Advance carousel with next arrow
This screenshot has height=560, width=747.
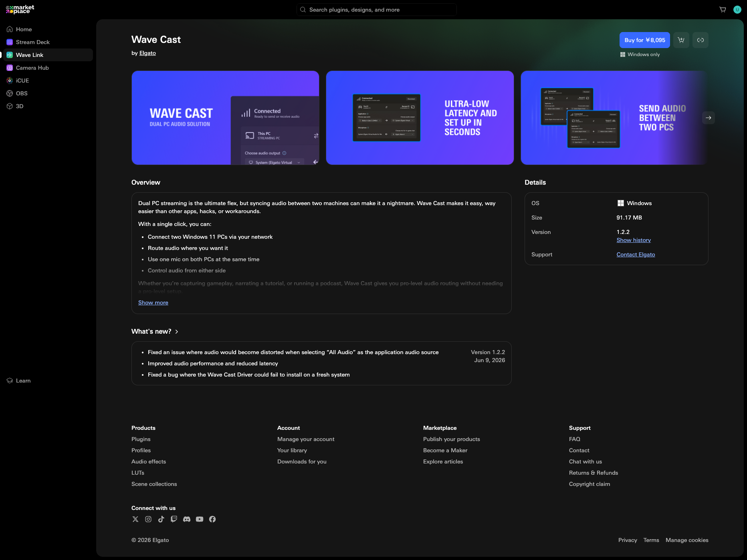(709, 118)
